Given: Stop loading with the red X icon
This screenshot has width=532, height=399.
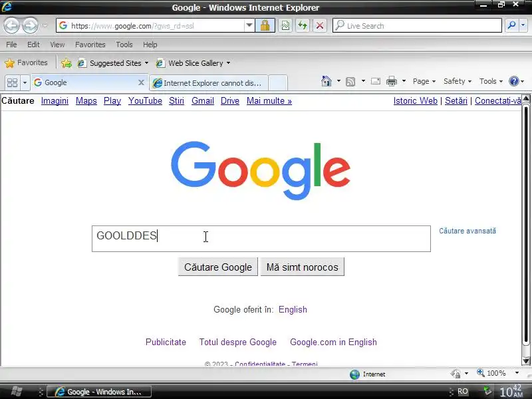Looking at the screenshot, I should pos(319,25).
